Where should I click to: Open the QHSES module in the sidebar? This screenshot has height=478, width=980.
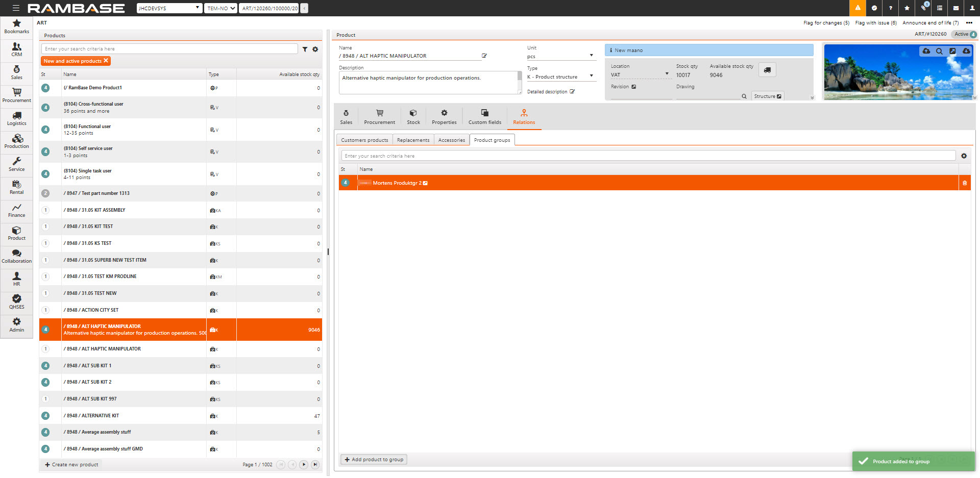click(16, 301)
